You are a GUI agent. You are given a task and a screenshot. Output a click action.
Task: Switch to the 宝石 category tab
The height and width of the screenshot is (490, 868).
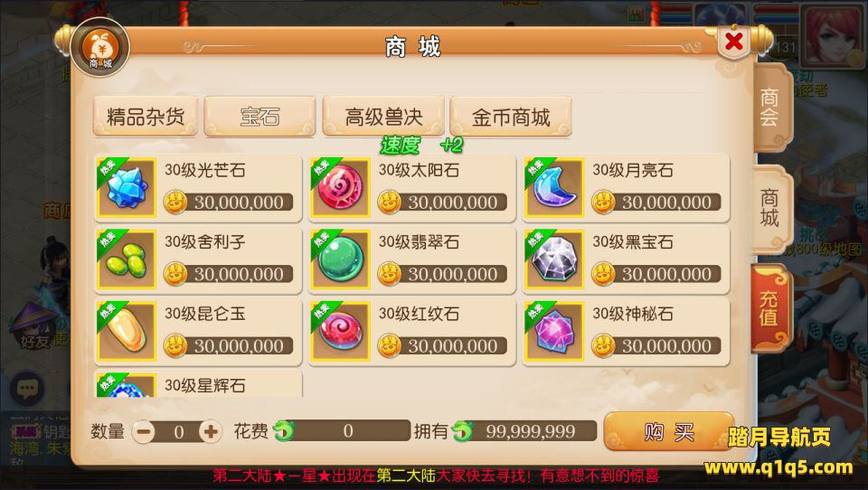click(x=259, y=117)
